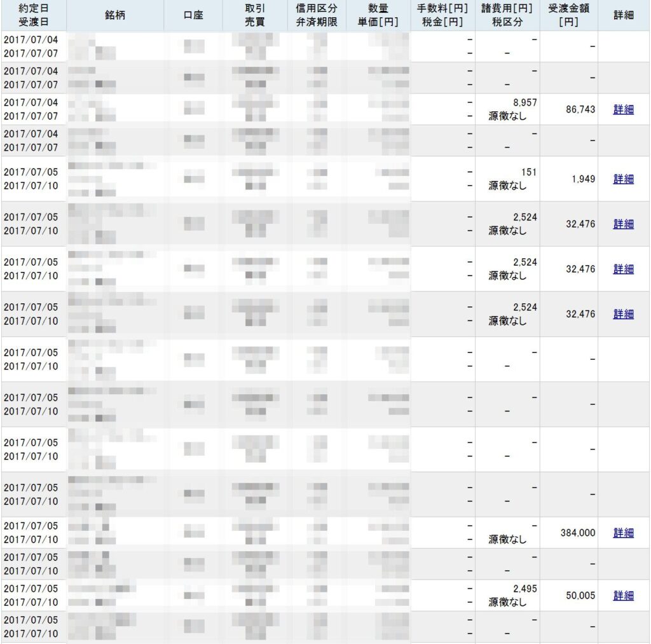The image size is (651, 644).
Task: Select the 8,957 expense value cell
Action: [524, 102]
